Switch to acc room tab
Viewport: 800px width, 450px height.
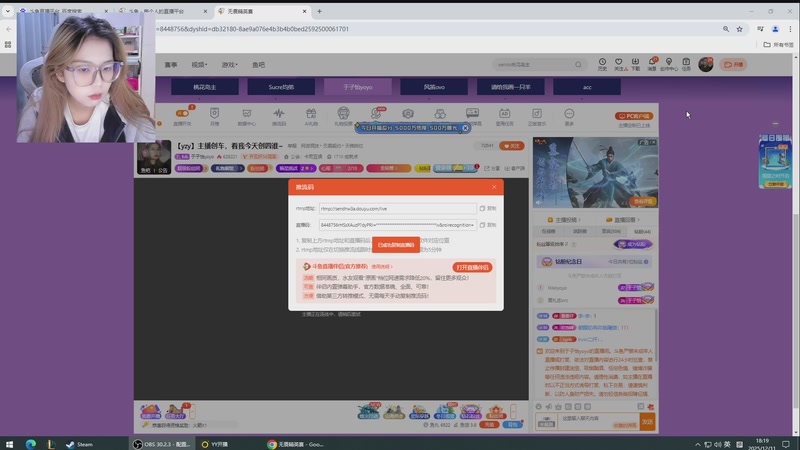click(587, 87)
